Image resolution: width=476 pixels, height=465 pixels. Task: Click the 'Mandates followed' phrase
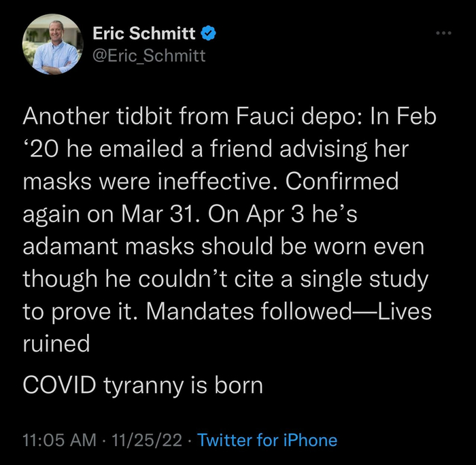(250, 311)
